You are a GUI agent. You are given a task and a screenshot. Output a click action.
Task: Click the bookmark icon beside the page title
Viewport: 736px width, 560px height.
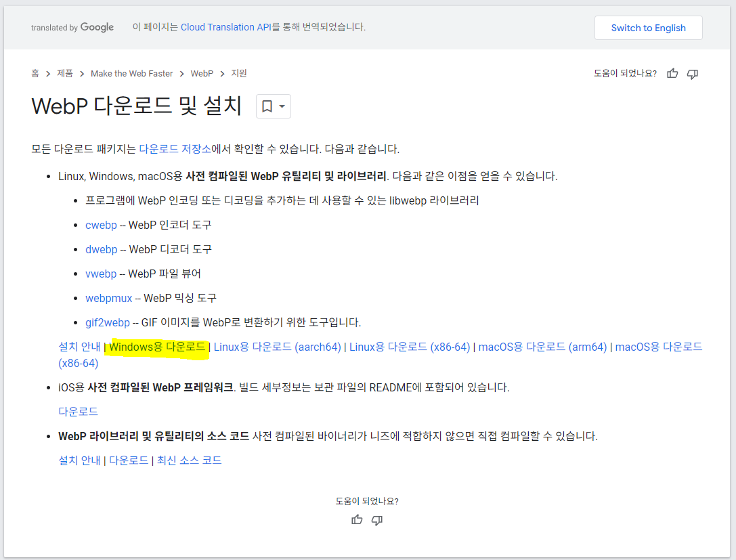(267, 106)
